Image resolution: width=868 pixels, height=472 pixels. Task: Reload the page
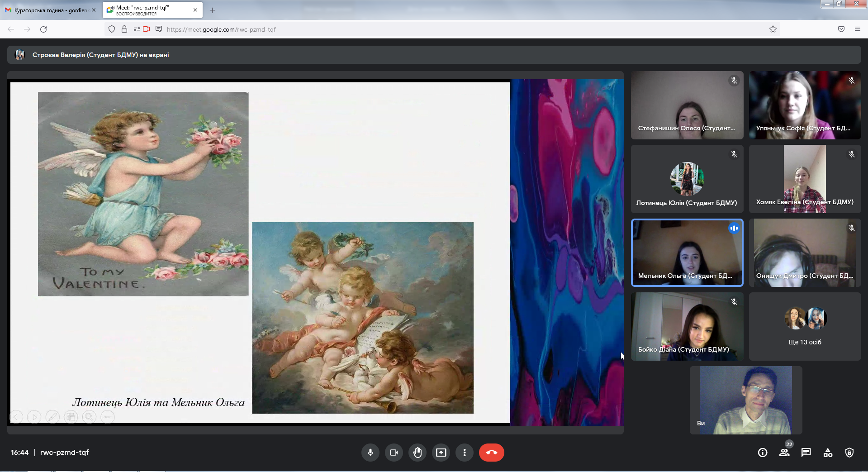click(x=43, y=29)
